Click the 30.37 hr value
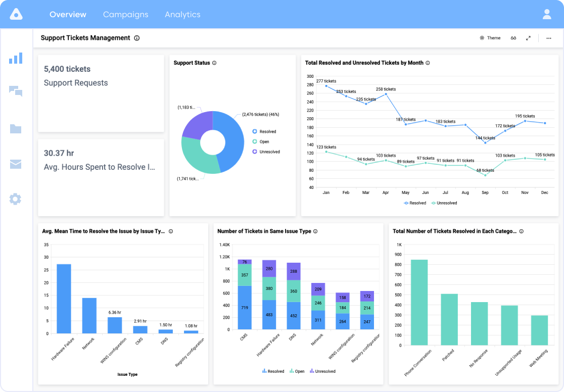This screenshot has width=564, height=392. click(59, 153)
